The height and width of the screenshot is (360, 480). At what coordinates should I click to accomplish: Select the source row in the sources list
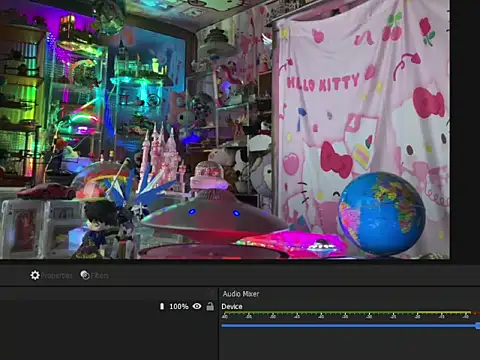[108, 306]
